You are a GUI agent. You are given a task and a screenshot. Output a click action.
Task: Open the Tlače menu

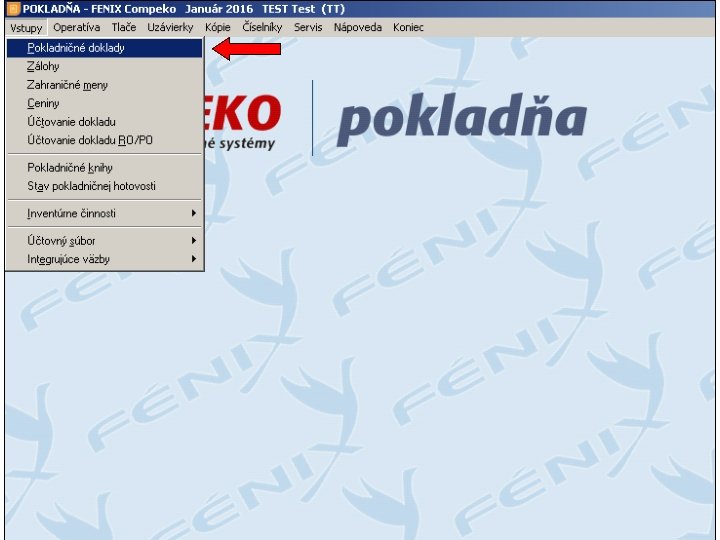[x=124, y=28]
